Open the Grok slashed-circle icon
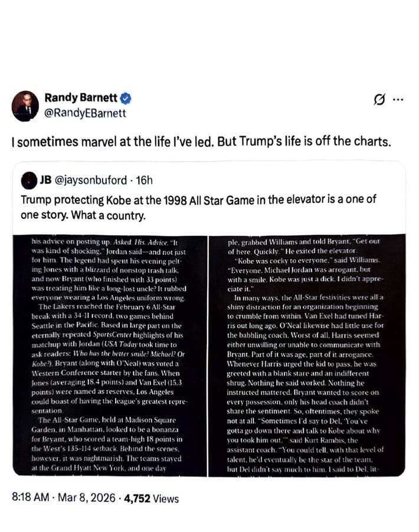 click(x=379, y=100)
